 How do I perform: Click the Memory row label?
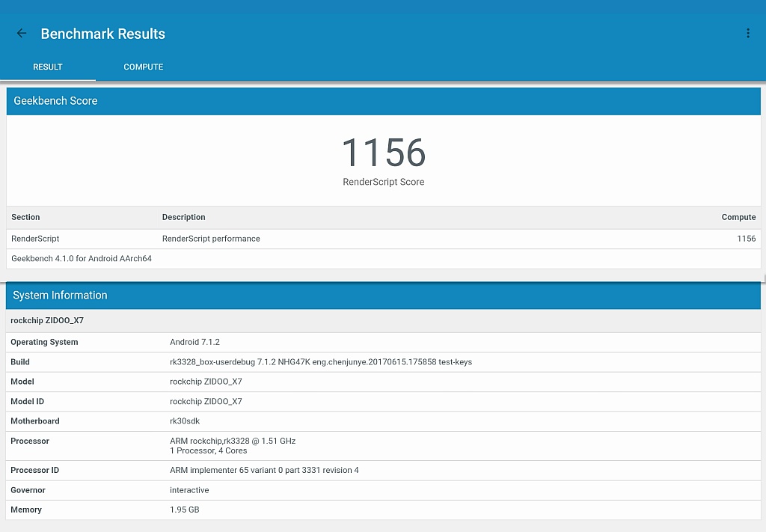pos(26,510)
